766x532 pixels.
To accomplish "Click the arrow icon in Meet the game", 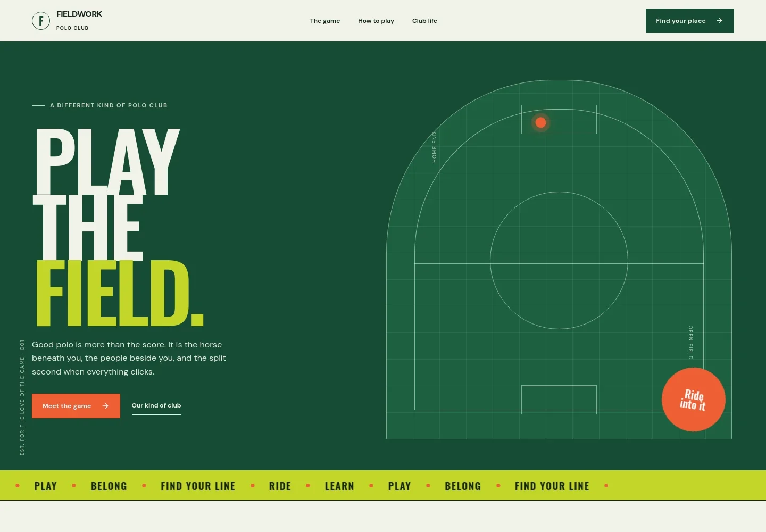I will pyautogui.click(x=105, y=406).
